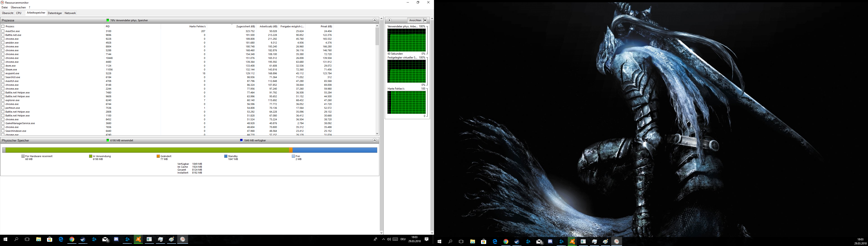Click the PID column header
This screenshot has width=868, height=246.
click(108, 26)
